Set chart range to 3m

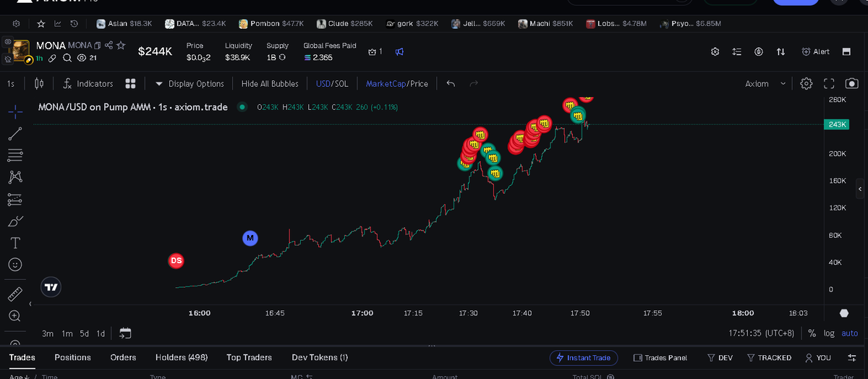(x=48, y=333)
